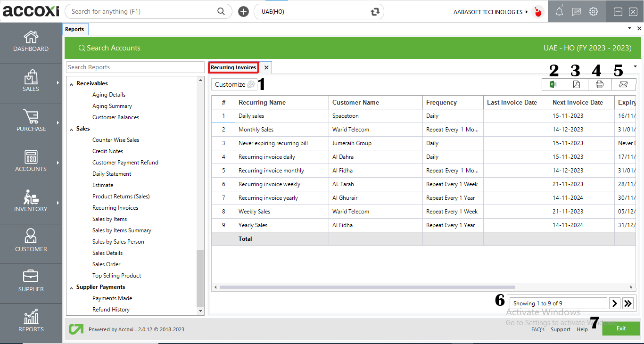The width and height of the screenshot is (644, 344).
Task: Click the plus button in top bar
Action: coord(243,11)
